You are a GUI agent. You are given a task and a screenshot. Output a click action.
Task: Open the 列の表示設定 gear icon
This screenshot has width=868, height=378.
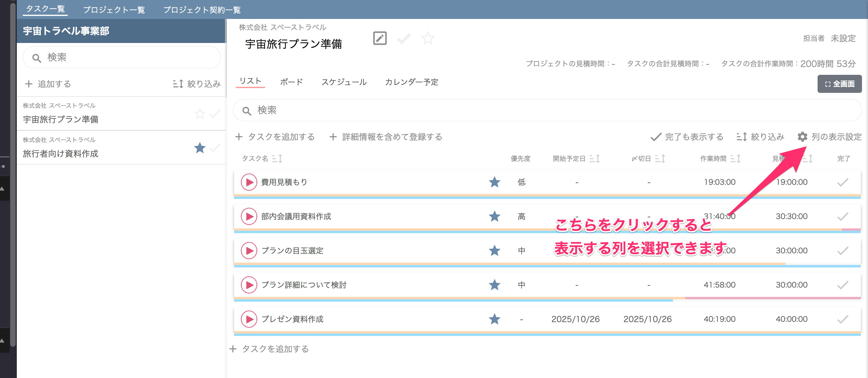pyautogui.click(x=802, y=136)
